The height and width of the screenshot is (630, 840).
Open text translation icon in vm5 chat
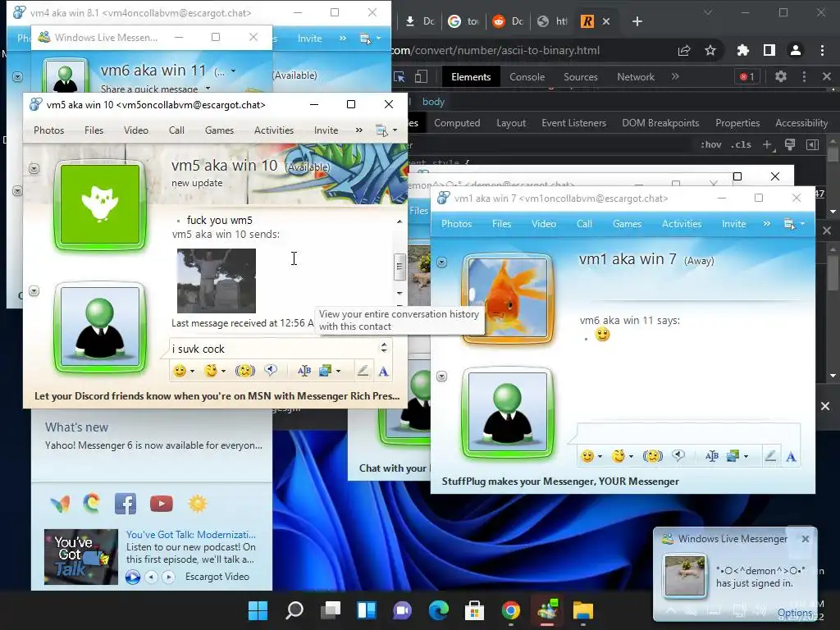pyautogui.click(x=304, y=371)
